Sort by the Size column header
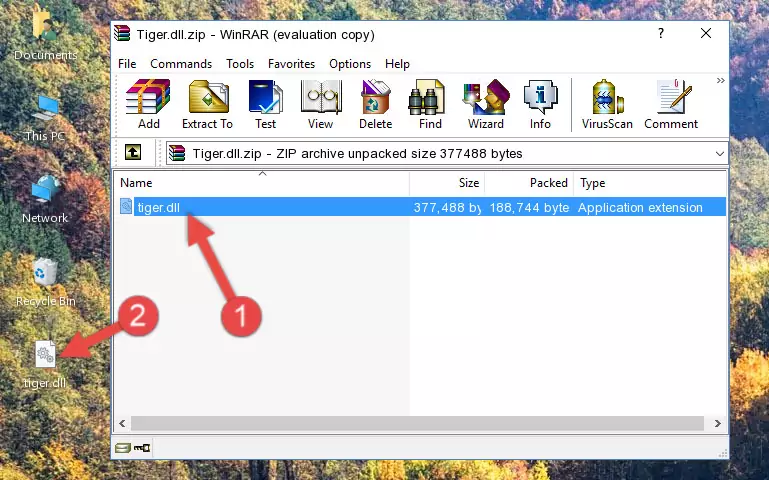The image size is (769, 480). (x=447, y=183)
